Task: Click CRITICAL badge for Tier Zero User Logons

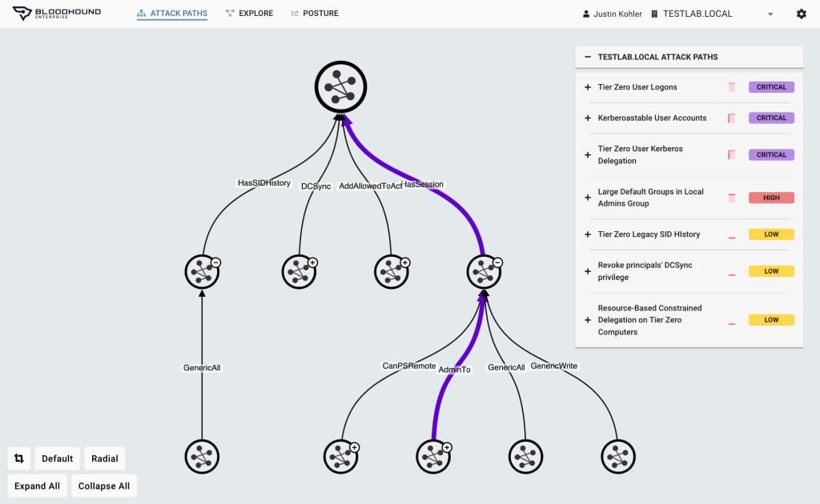Action: tap(771, 87)
